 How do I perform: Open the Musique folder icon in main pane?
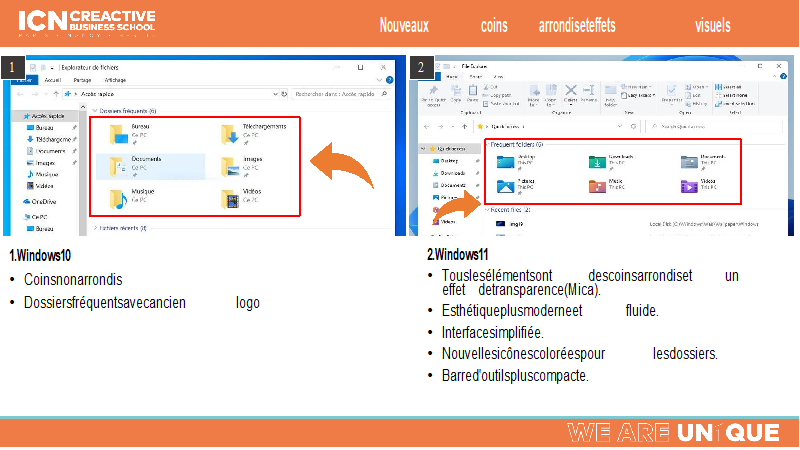click(119, 197)
